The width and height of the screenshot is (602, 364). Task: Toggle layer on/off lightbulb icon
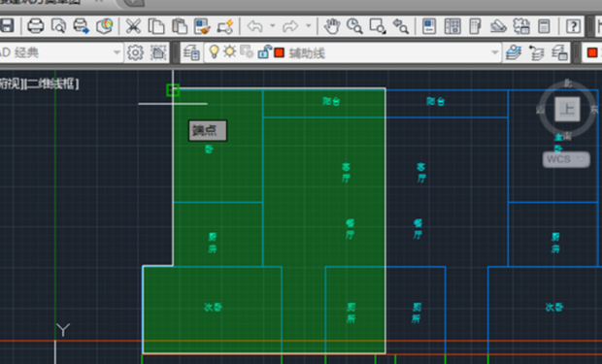(214, 51)
